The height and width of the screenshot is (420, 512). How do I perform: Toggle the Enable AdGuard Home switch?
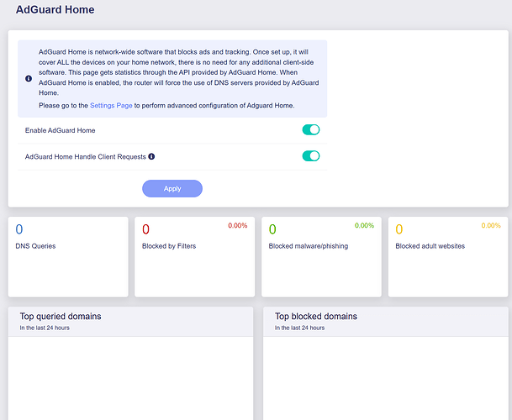310,130
